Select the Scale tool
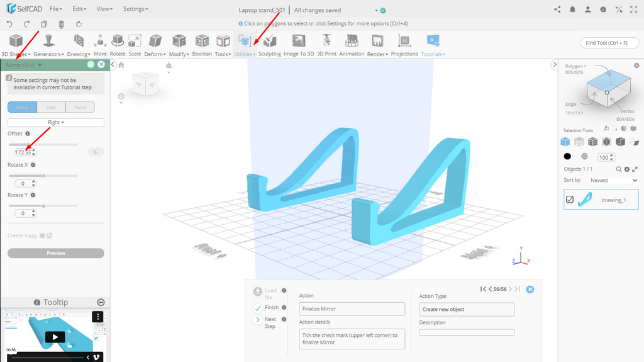This screenshot has height=362, width=644. coord(135,45)
